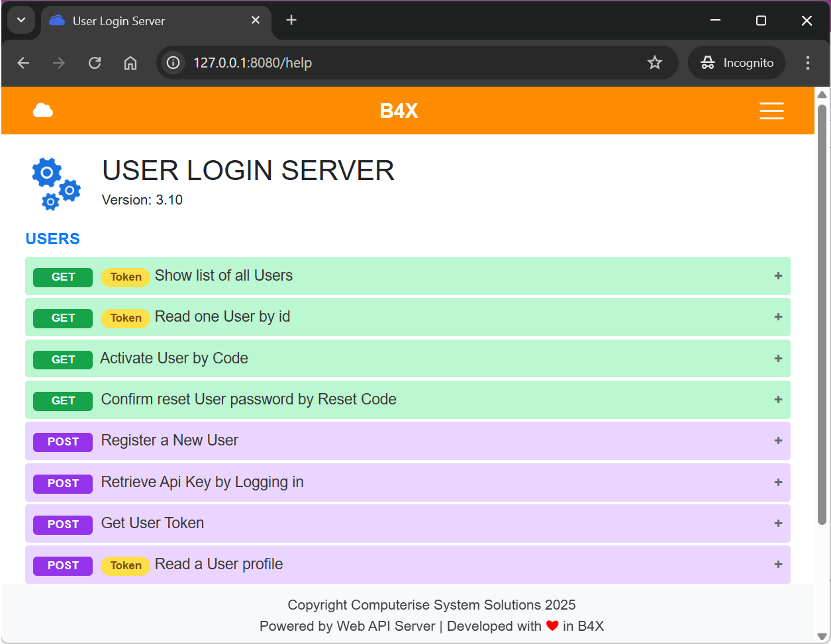Expand the Get User Token row
Screen dimensions: 831x644
pos(778,523)
